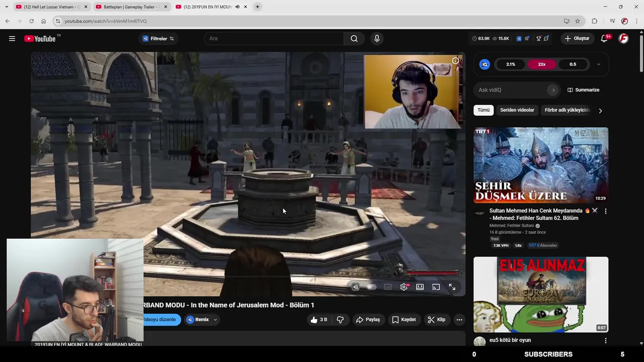
Task: Start voice search with the microphone
Action: click(x=377, y=38)
